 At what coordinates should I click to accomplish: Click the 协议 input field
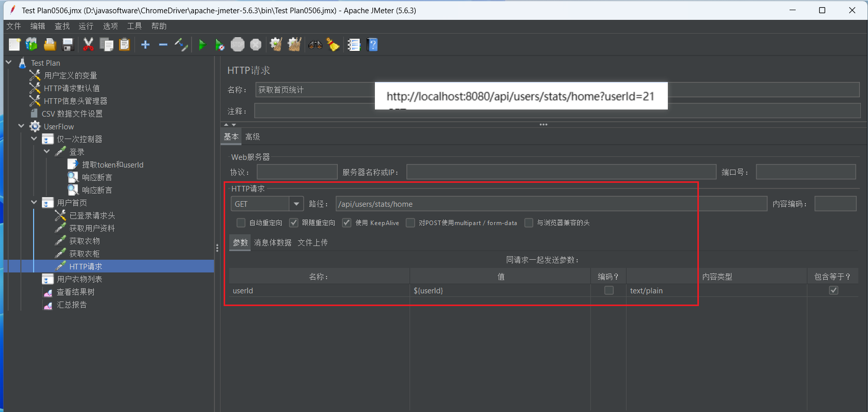[297, 172]
